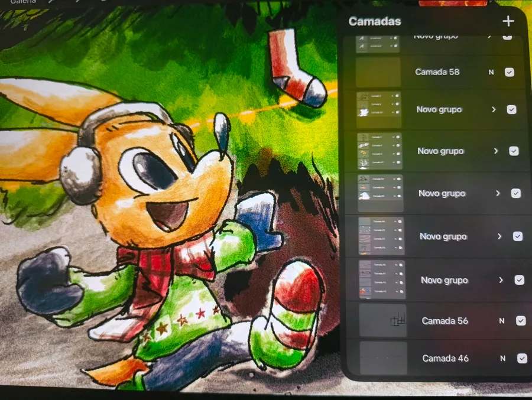Expand the Novo grupo two rows below Camada 58
The width and height of the screenshot is (532, 400).
[496, 151]
